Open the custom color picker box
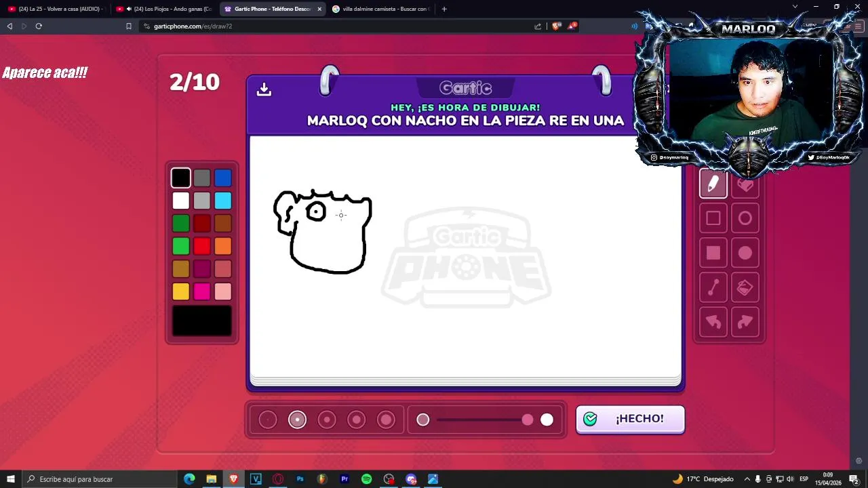Screen dimensions: 868x488 tap(201, 321)
